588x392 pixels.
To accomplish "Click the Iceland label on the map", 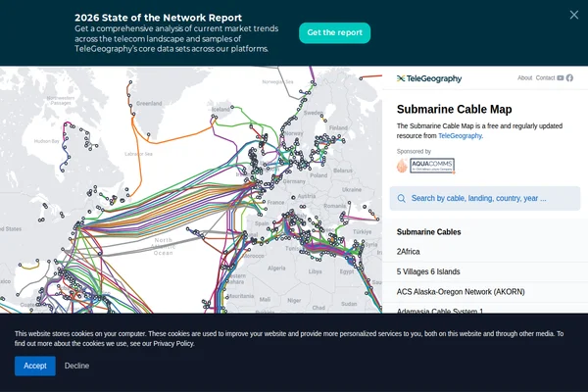I will [x=220, y=109].
